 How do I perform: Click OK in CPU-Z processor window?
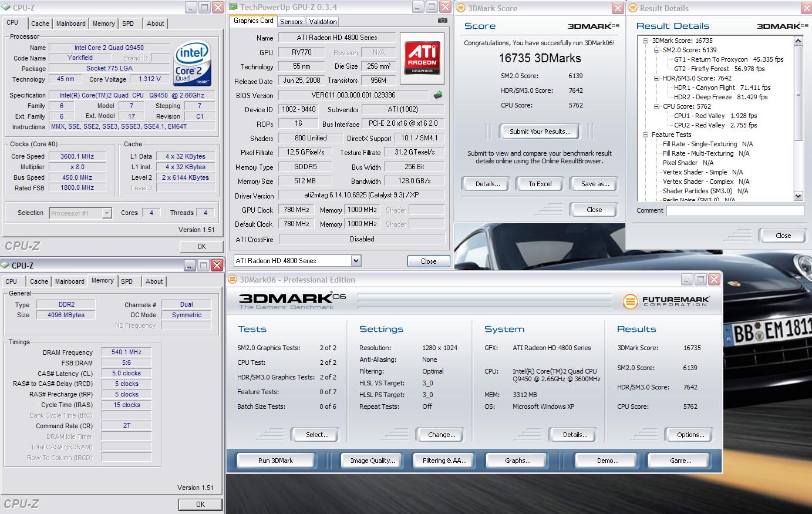(201, 247)
